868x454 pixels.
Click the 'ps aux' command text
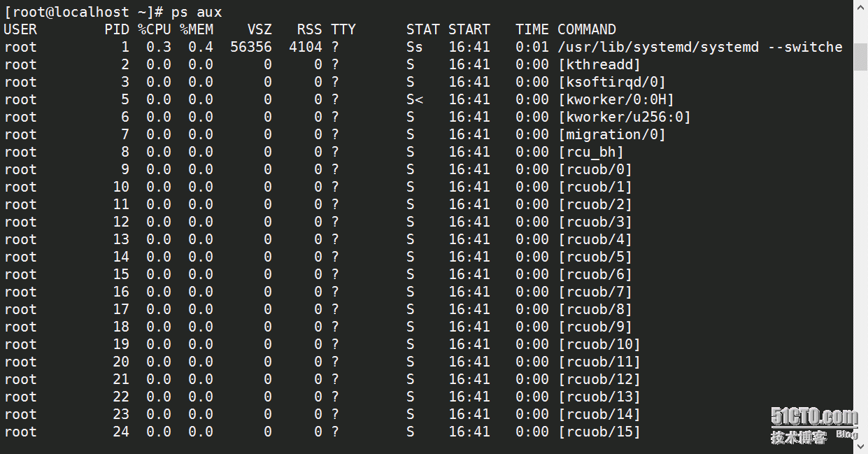[x=197, y=12]
